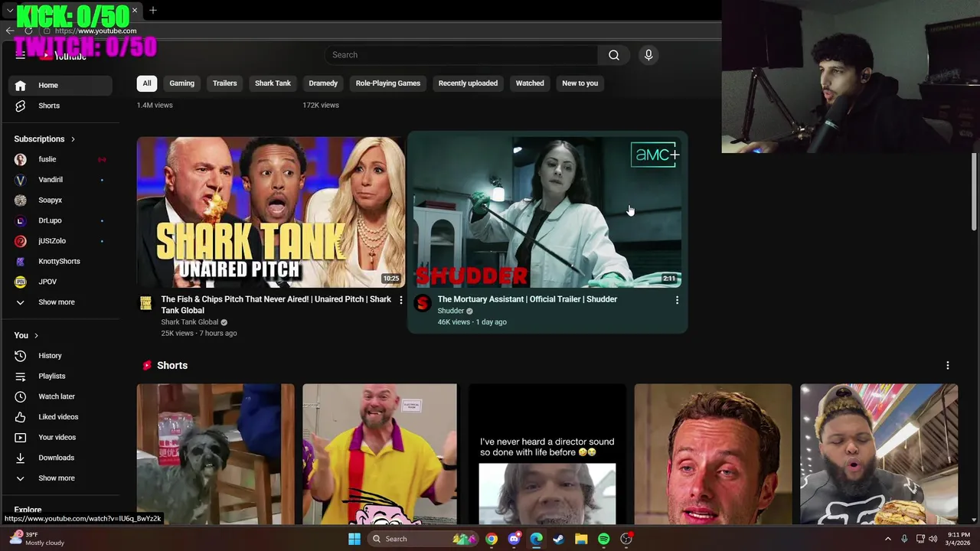Expand the You section header

pos(26,335)
